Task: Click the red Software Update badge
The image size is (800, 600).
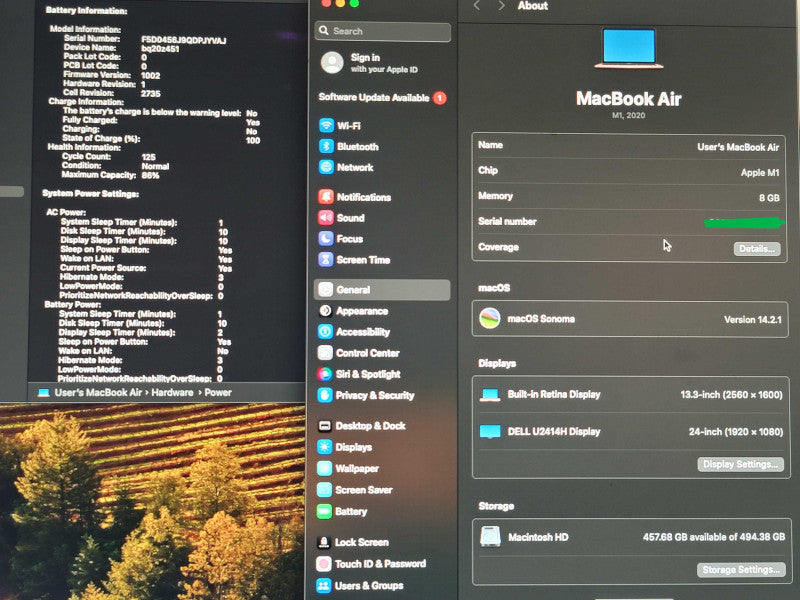Action: tap(440, 97)
